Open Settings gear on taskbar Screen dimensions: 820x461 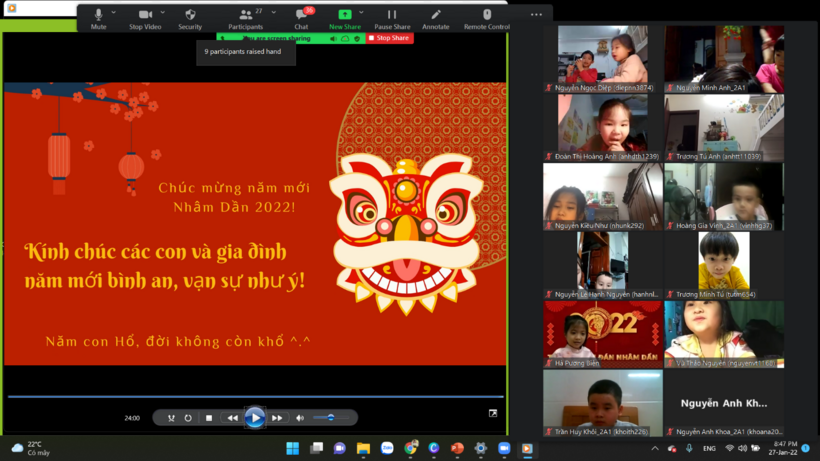(481, 448)
